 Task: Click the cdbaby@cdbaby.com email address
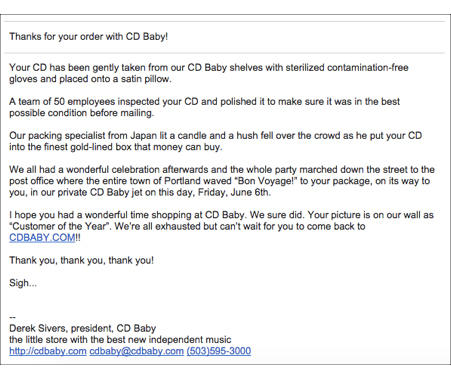tap(136, 351)
